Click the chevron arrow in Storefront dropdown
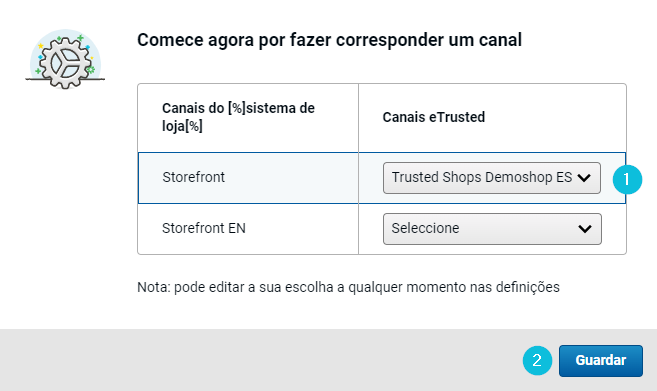The width and height of the screenshot is (657, 391). click(x=584, y=178)
